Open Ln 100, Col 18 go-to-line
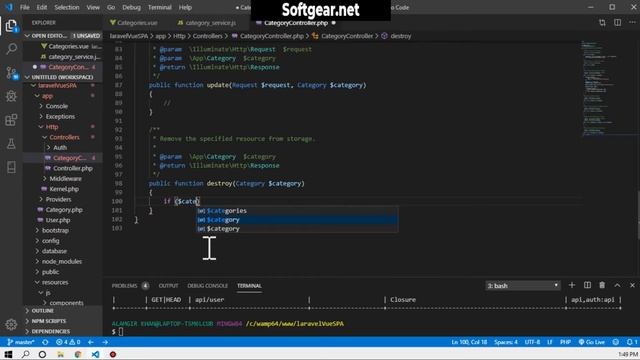This screenshot has height=360, width=640. tap(469, 342)
